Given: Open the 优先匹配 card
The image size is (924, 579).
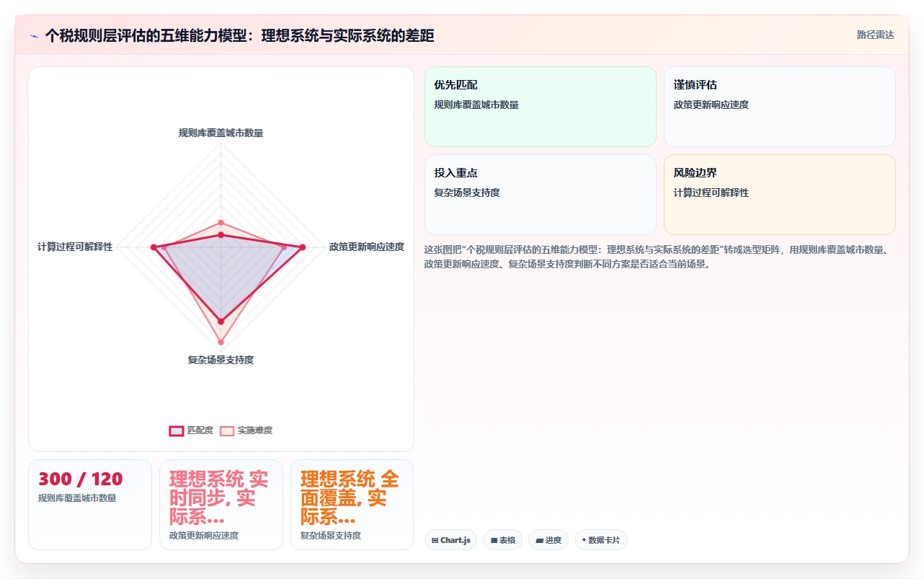Looking at the screenshot, I should click(541, 107).
